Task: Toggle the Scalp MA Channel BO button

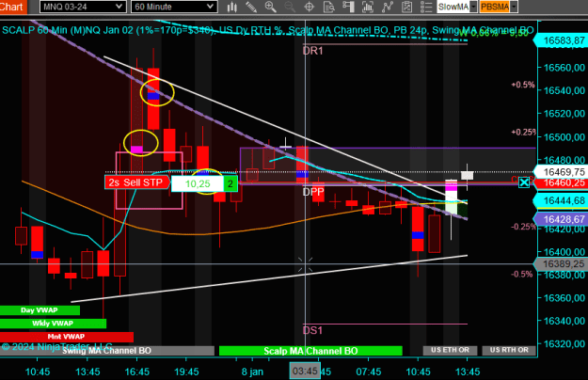Action: 310,351
